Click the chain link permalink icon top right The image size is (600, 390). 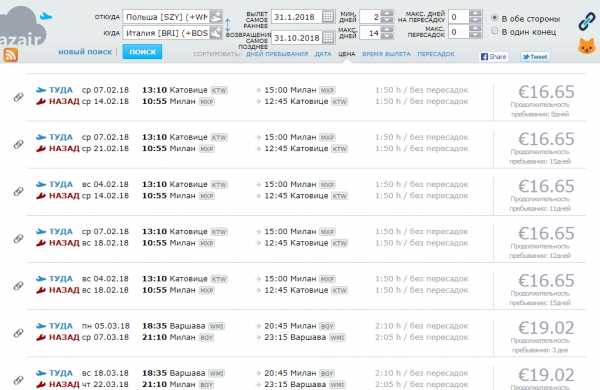(x=587, y=21)
